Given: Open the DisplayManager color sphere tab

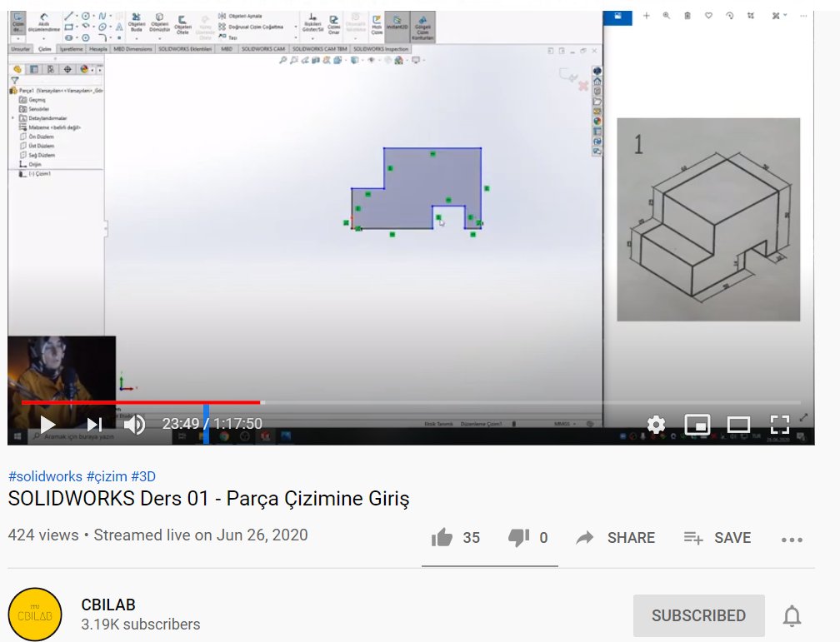Looking at the screenshot, I should [84, 69].
